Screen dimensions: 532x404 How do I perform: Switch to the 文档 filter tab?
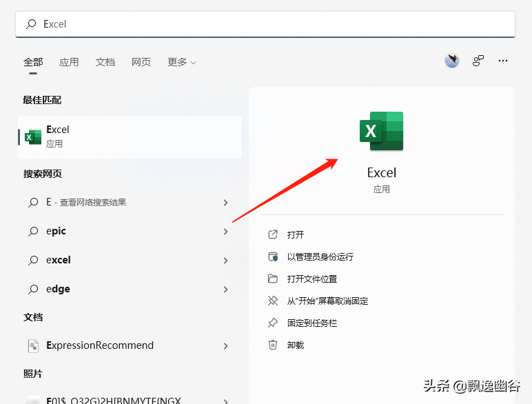(x=105, y=62)
